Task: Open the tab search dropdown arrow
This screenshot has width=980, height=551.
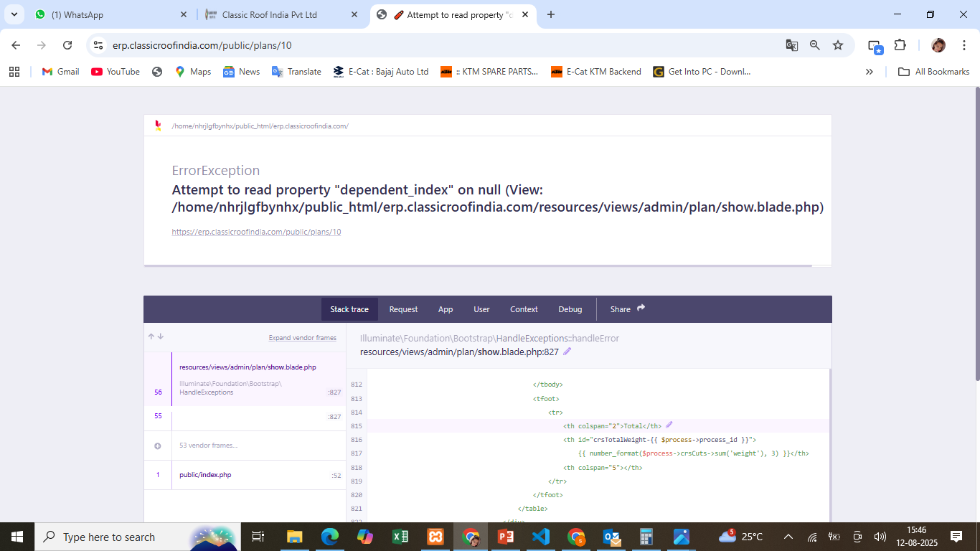Action: click(14, 14)
